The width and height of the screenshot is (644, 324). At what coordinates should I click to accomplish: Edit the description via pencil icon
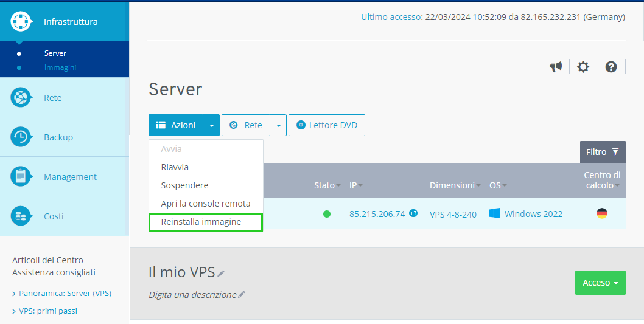click(242, 294)
